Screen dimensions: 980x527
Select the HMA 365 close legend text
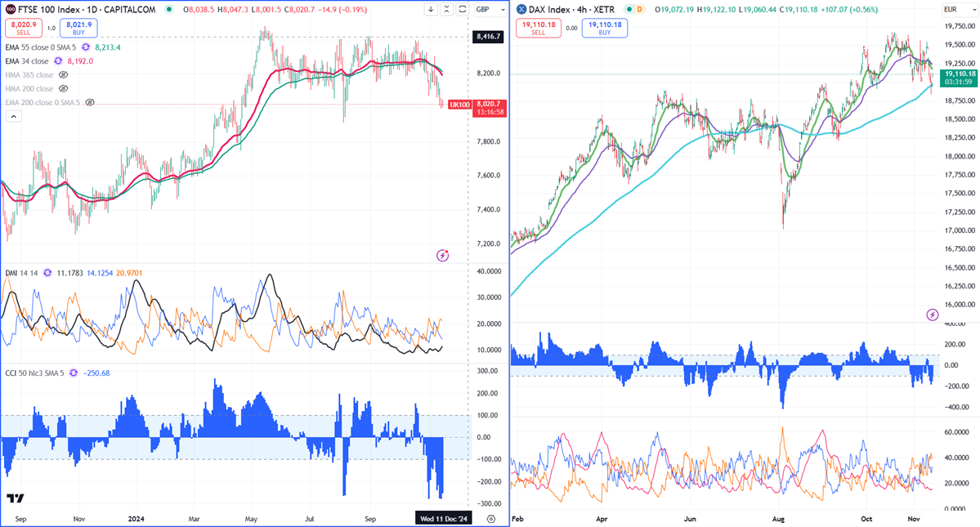29,75
